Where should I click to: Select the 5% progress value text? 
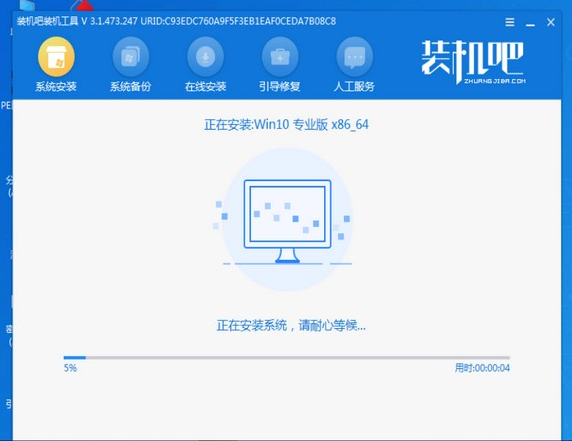70,368
